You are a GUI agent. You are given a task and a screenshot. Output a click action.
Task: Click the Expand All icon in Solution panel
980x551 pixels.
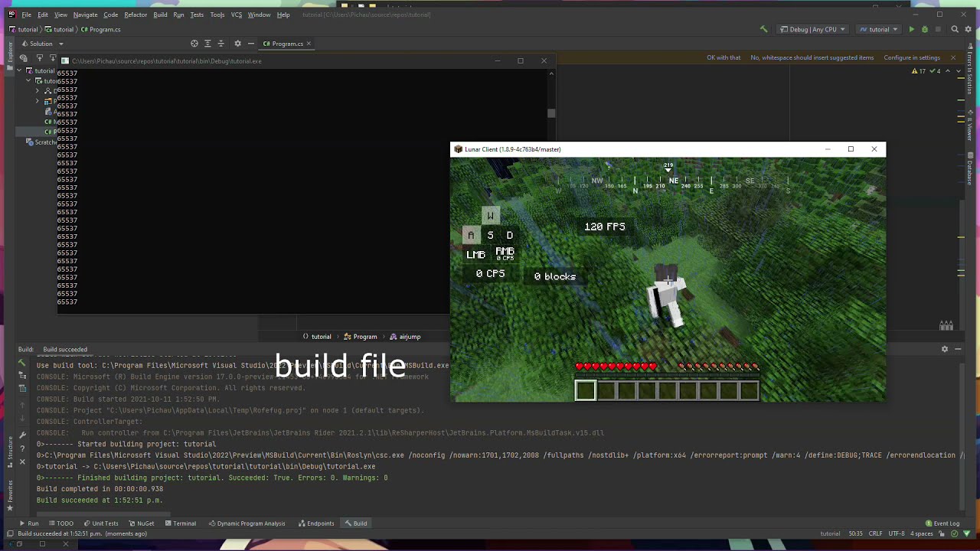(x=207, y=44)
